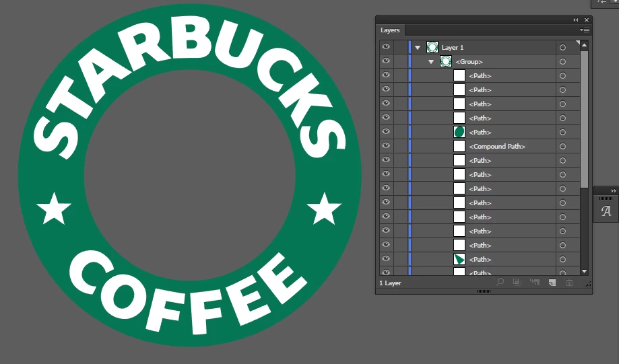Select the 'Layer 1' name label
Viewport: 619px width, 364px height.
[453, 47]
